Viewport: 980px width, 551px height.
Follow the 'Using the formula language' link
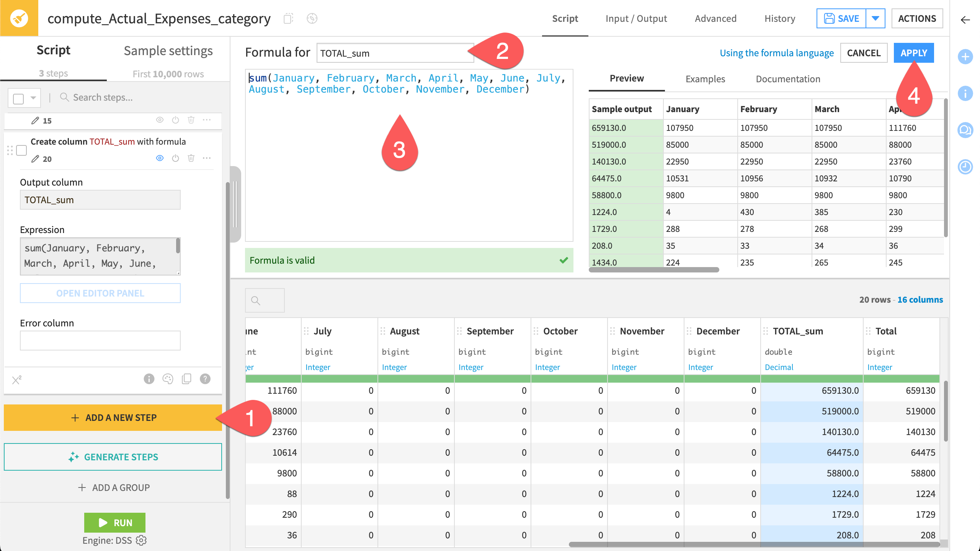(x=776, y=53)
